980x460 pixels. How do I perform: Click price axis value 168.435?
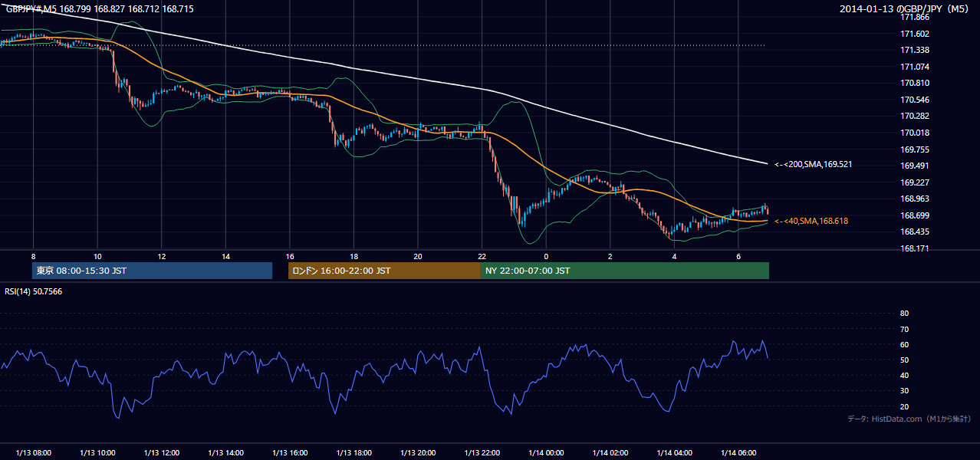(914, 232)
